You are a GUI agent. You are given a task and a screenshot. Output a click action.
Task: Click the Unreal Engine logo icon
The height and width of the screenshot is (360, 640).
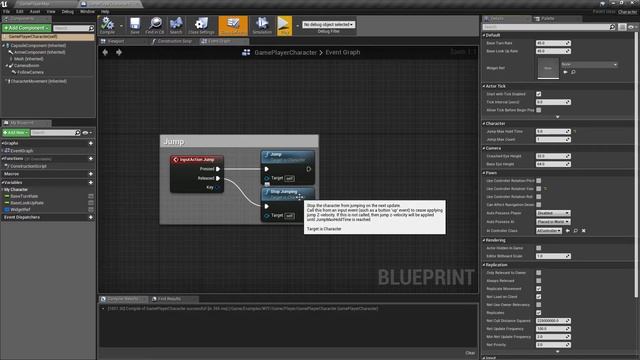coord(4,4)
